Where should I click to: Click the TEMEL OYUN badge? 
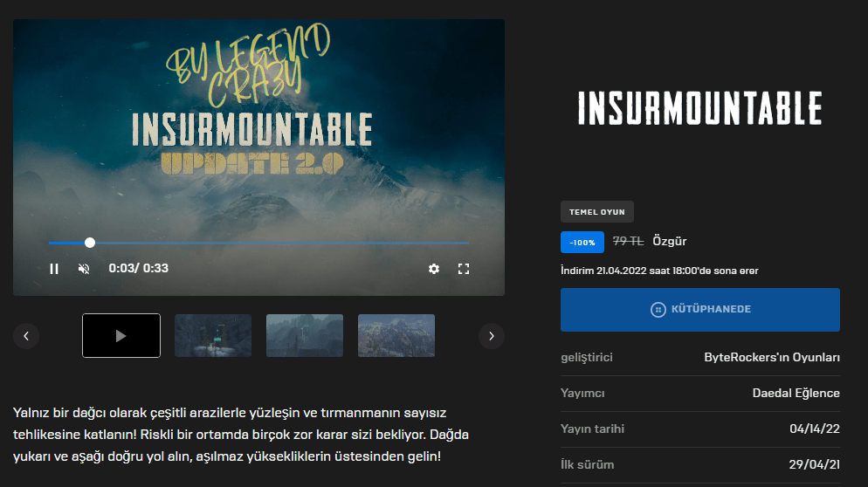[x=596, y=212]
